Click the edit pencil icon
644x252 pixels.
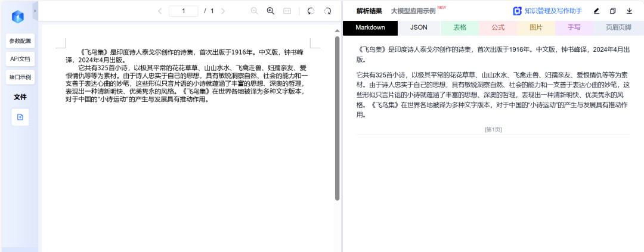click(x=597, y=11)
